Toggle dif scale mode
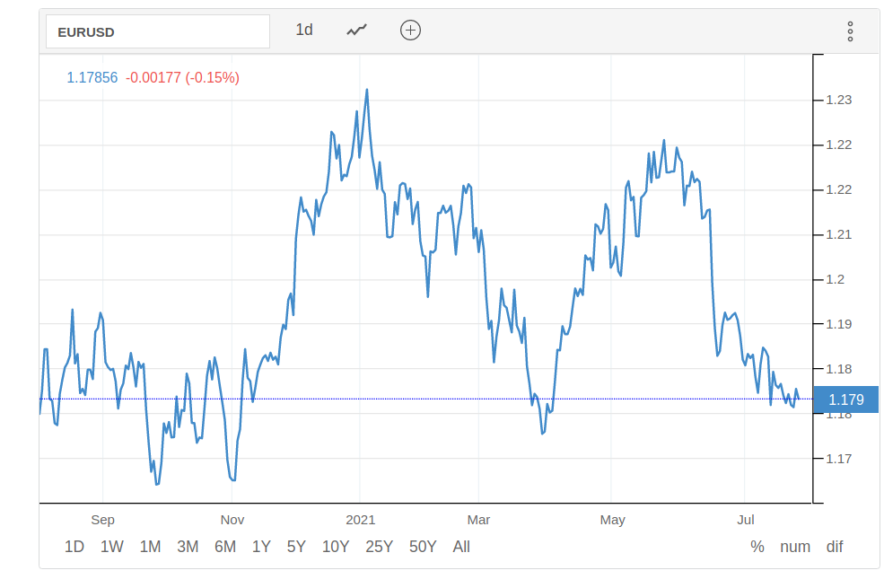884x588 pixels. pos(835,547)
